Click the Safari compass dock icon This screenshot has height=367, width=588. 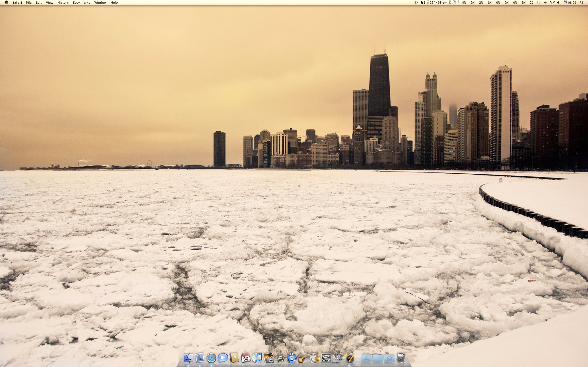pyautogui.click(x=211, y=358)
